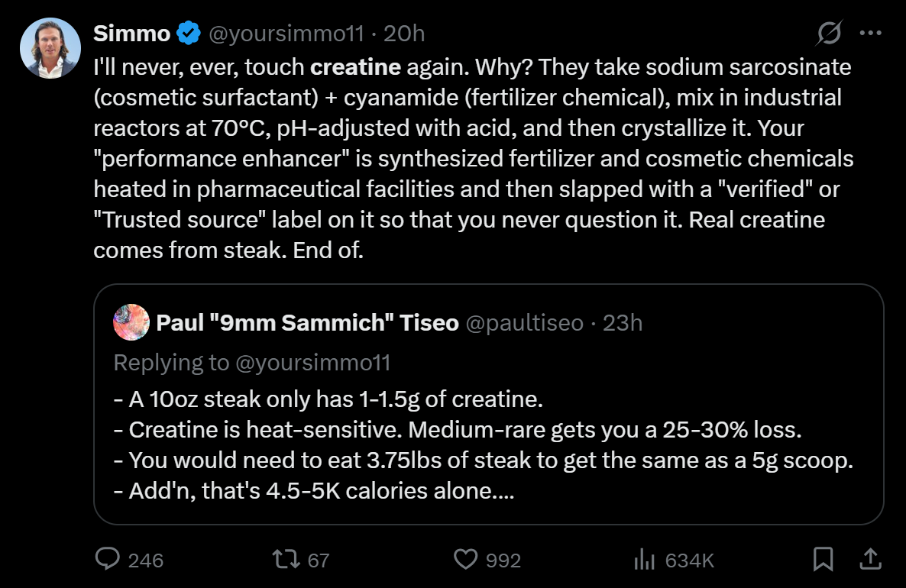Click Paul "9mm Sammich" Tiseo name
906x588 pixels.
pos(307,323)
